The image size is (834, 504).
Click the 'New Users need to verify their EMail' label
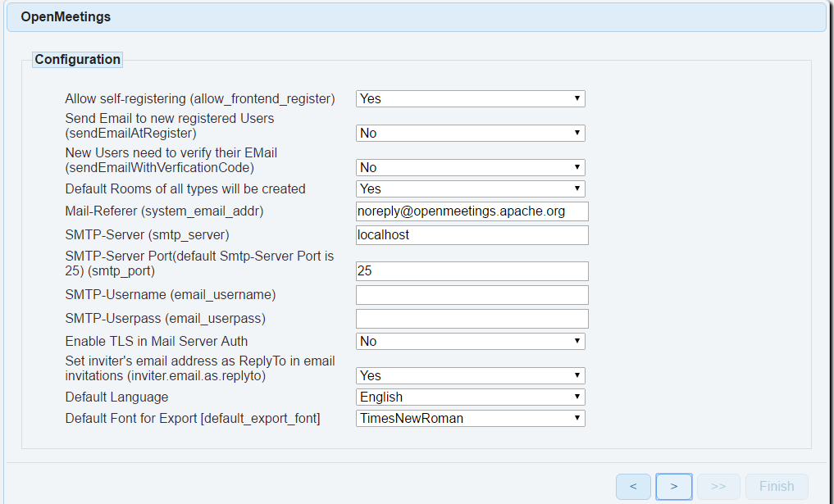pyautogui.click(x=171, y=160)
